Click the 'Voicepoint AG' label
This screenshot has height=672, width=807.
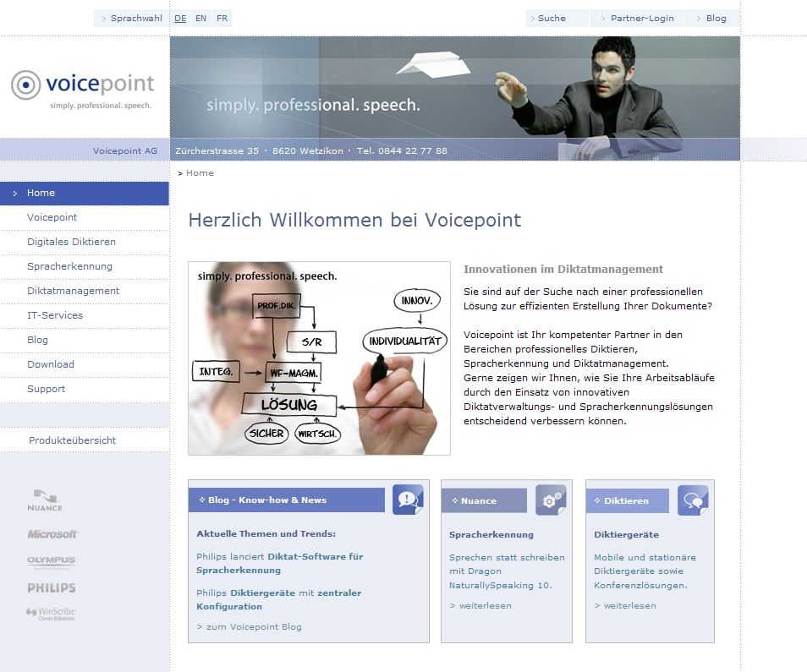tap(125, 150)
